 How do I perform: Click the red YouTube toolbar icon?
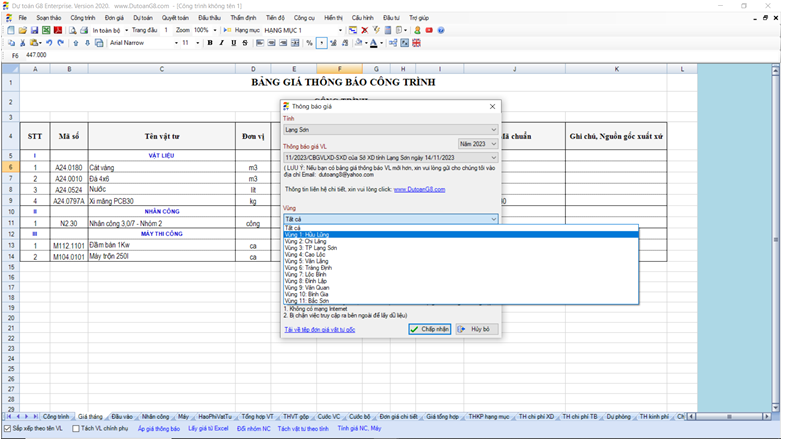(429, 30)
